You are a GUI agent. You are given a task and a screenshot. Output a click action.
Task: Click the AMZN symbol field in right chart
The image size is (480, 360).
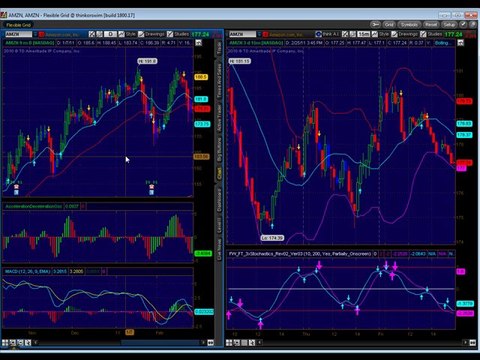(242, 34)
